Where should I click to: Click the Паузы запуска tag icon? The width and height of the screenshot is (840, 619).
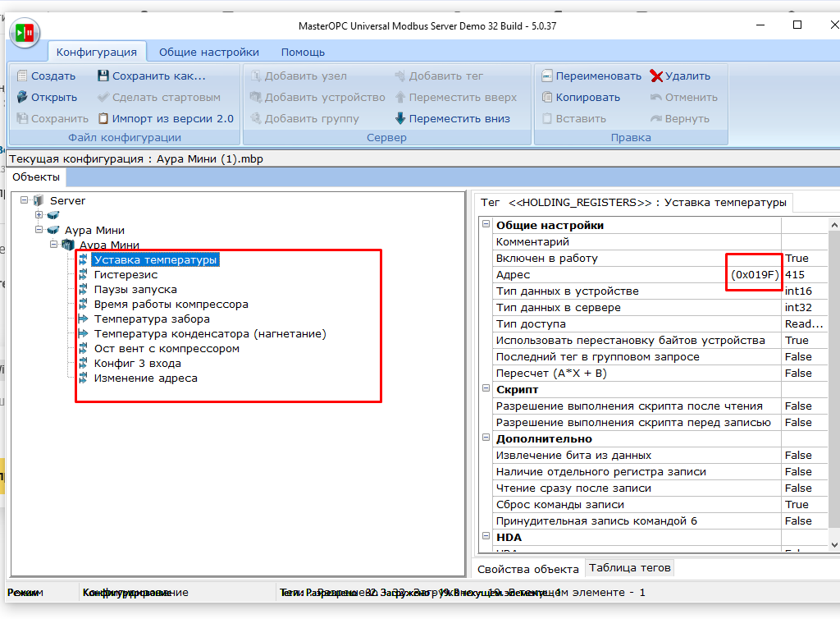(x=83, y=290)
